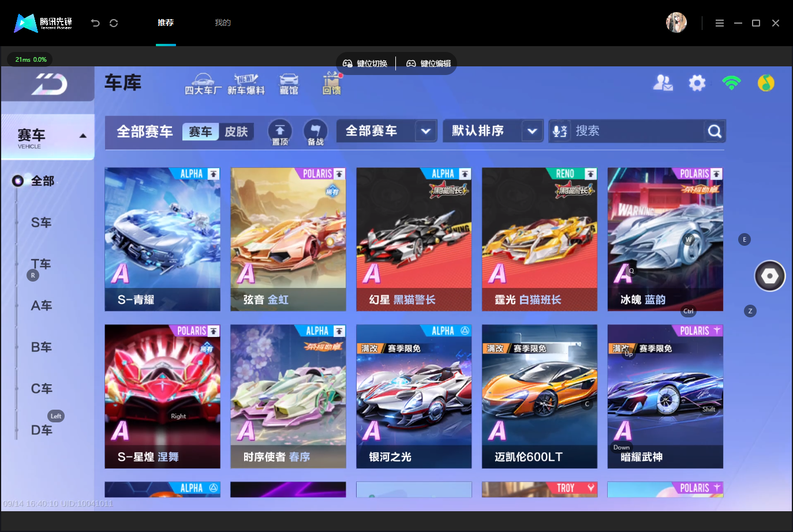Click the refresh icon in title bar
The image size is (793, 532).
pyautogui.click(x=114, y=23)
